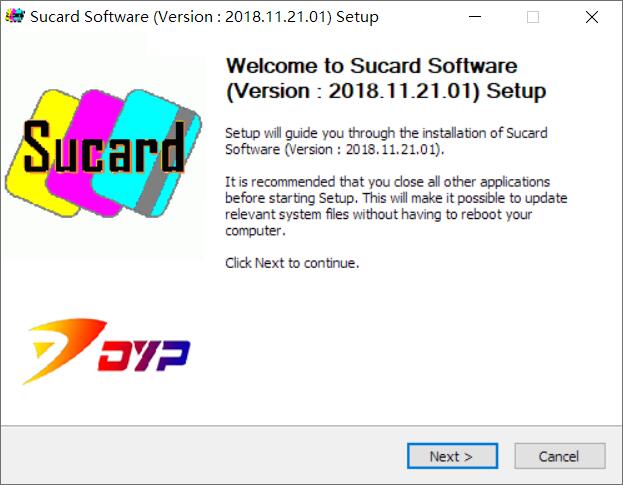Click the 'Setup will guide you' paragraph

[386, 141]
